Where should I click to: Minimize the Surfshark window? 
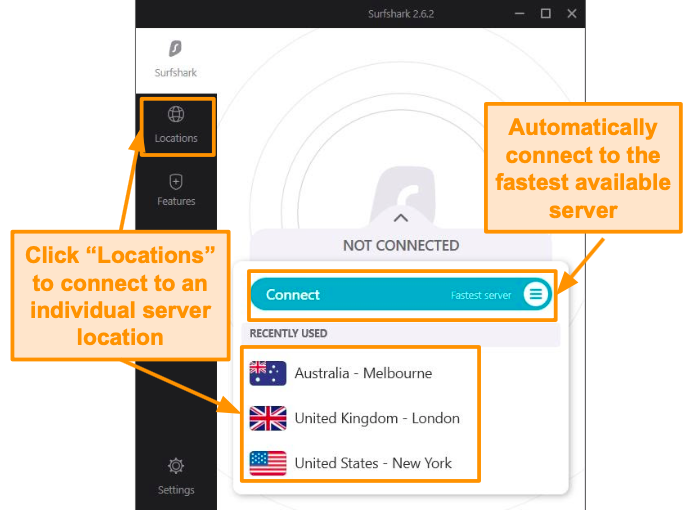(x=519, y=14)
